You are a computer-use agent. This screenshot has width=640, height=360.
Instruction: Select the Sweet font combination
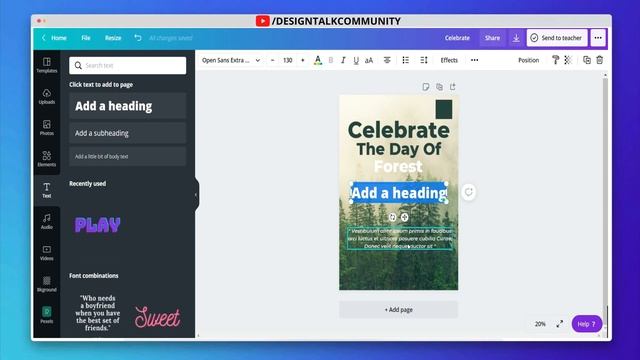click(x=158, y=317)
